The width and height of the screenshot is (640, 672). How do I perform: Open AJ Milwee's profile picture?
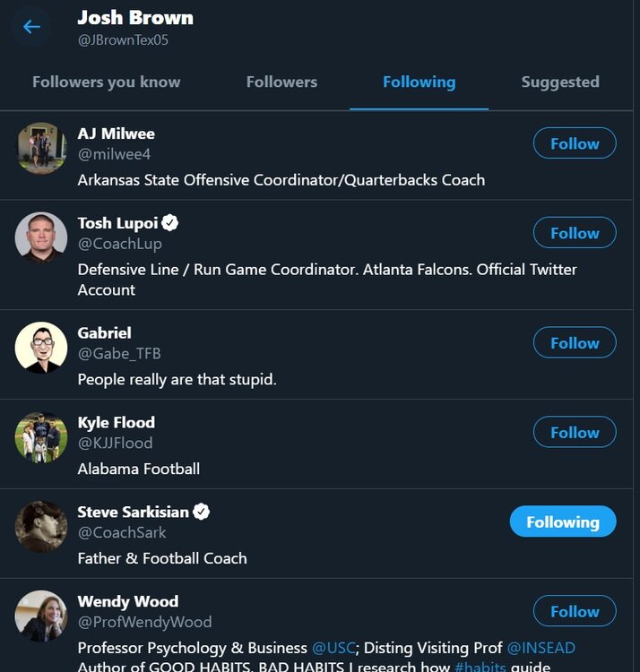[x=41, y=148]
